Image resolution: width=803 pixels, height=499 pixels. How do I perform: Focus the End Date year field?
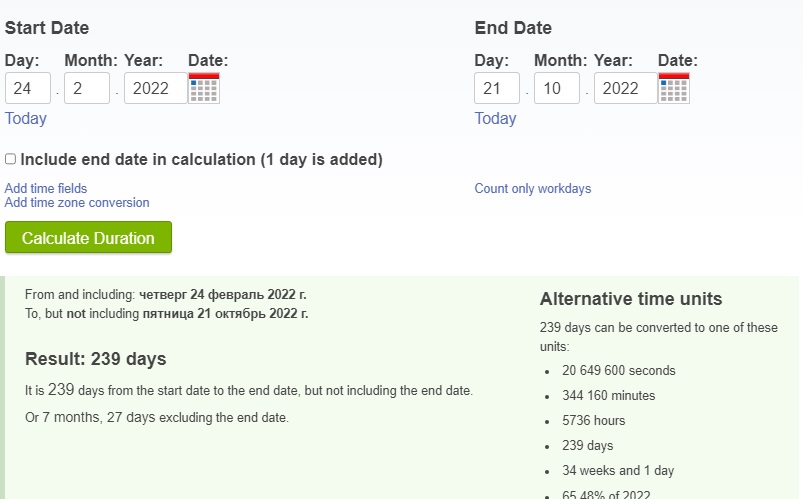[x=625, y=88]
